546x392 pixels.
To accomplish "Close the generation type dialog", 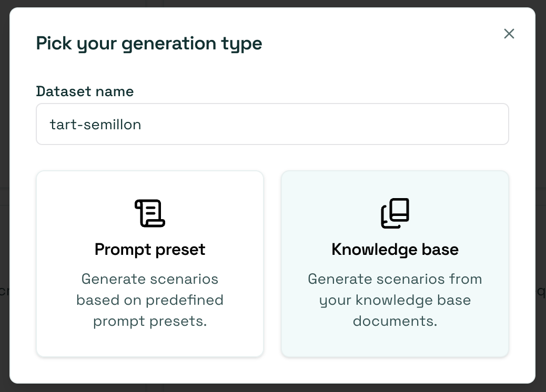I will [x=509, y=34].
